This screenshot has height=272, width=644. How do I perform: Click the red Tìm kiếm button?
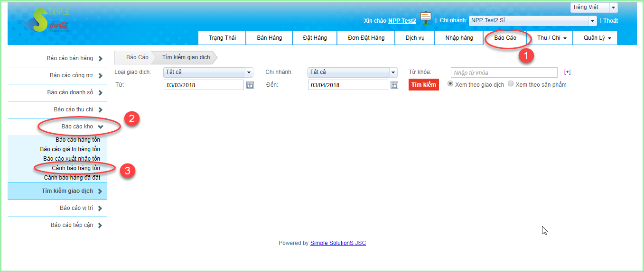(x=423, y=85)
